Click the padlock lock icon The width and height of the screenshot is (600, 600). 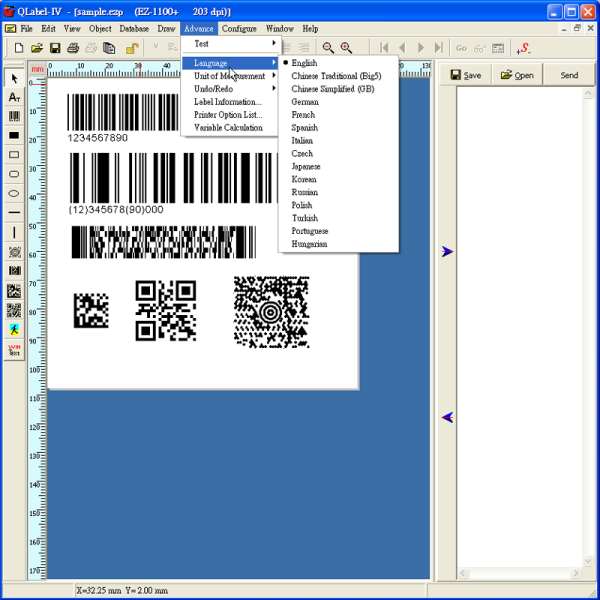(x=132, y=48)
